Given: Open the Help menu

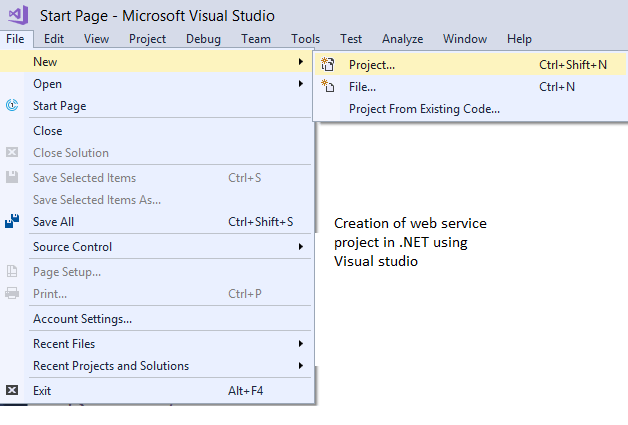Looking at the screenshot, I should pos(519,39).
